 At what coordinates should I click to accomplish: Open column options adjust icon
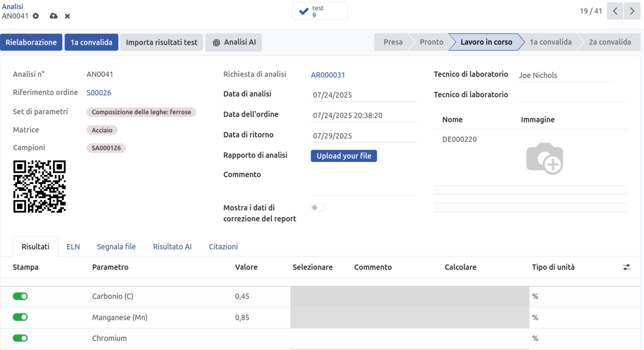point(626,267)
